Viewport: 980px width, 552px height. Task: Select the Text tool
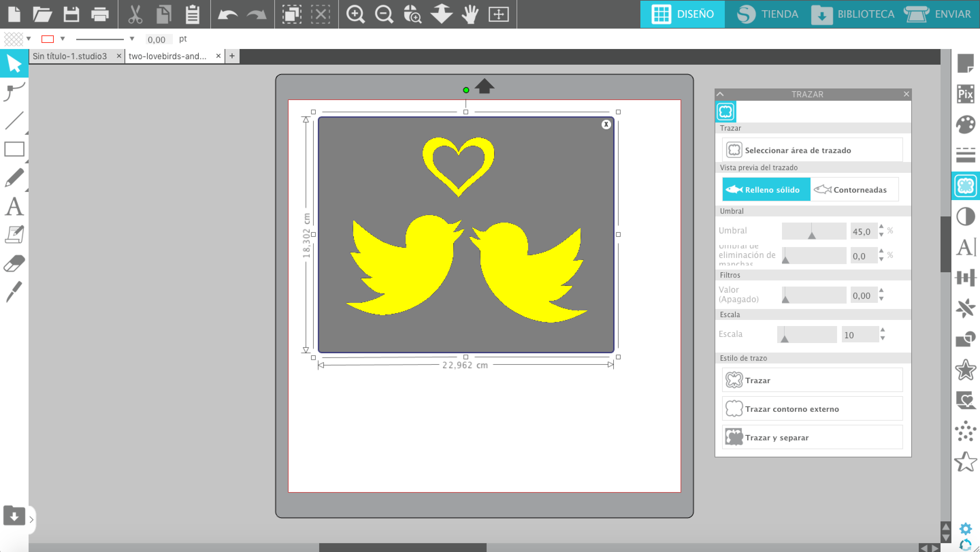14,207
